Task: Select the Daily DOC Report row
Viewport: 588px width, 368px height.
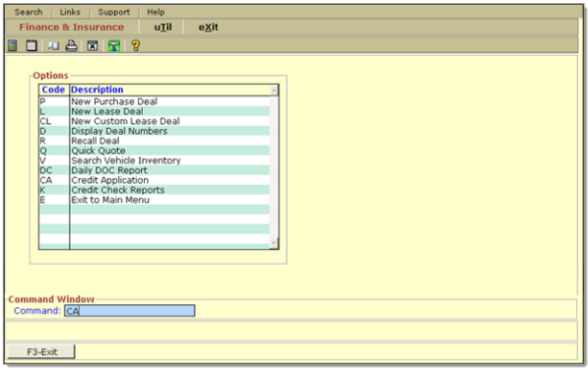Action: pos(155,170)
